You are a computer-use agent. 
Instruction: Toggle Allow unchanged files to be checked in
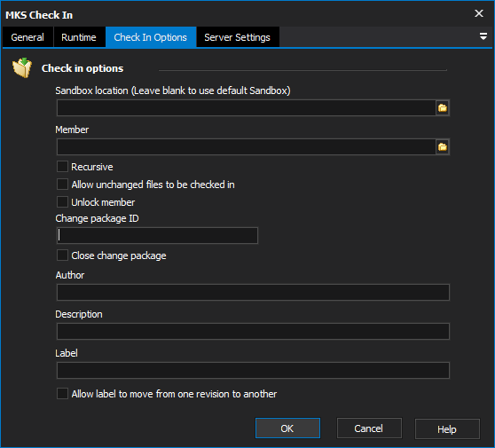click(x=62, y=184)
